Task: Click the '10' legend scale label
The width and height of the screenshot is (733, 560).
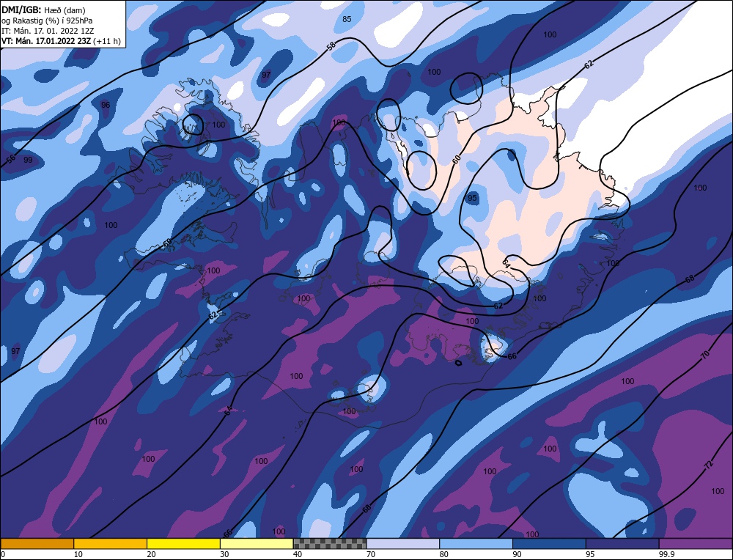Action: coord(78,554)
